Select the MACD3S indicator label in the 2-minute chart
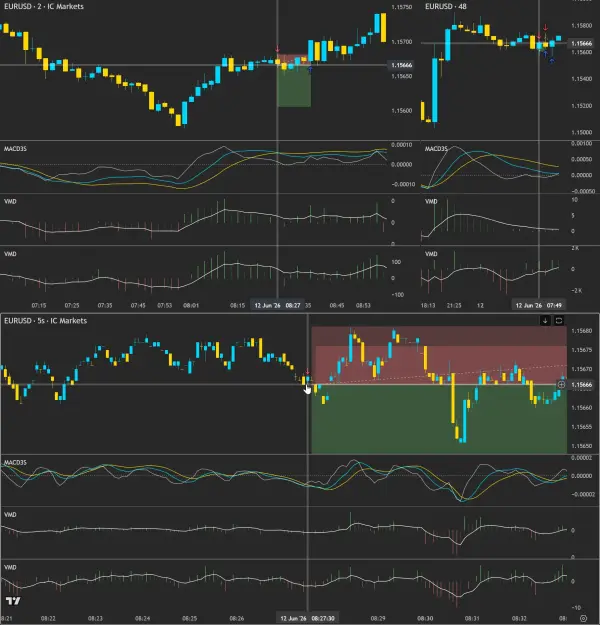Viewport: 600px width, 625px height. [x=15, y=149]
